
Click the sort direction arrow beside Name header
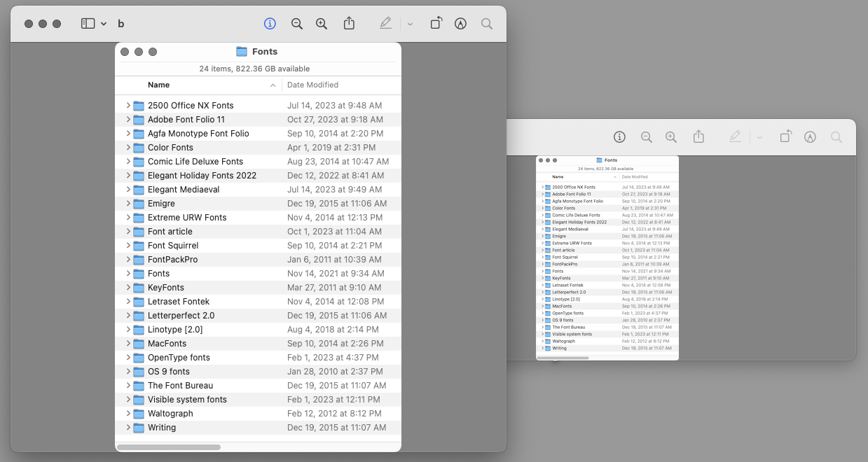273,85
